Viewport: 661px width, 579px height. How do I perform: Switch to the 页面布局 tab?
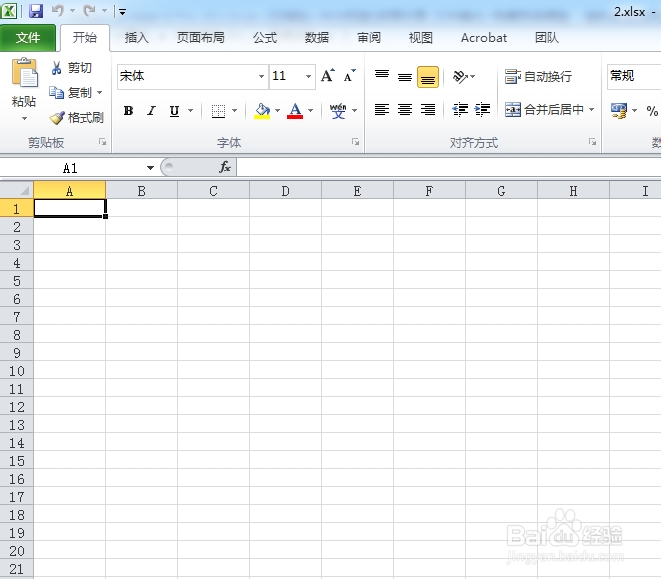[x=201, y=38]
